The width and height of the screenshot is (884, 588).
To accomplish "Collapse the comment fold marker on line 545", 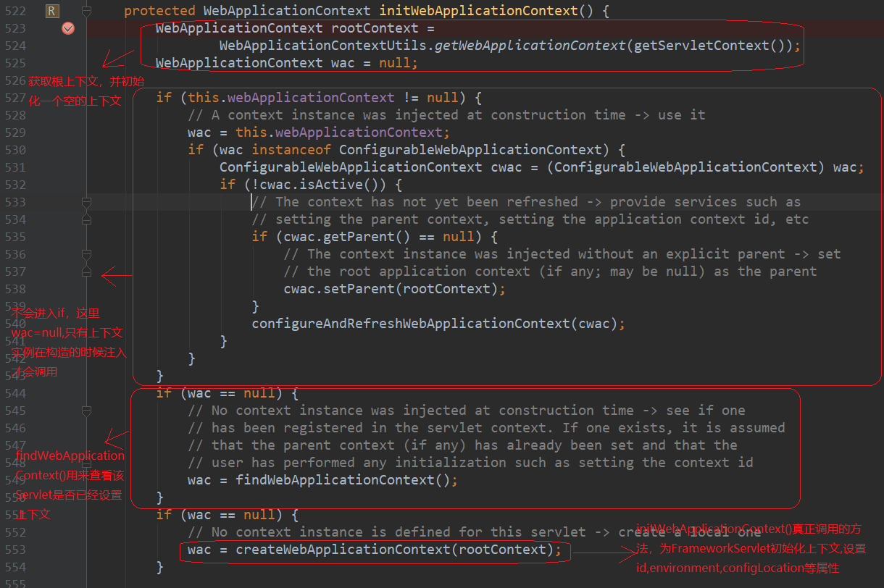I will pos(87,411).
